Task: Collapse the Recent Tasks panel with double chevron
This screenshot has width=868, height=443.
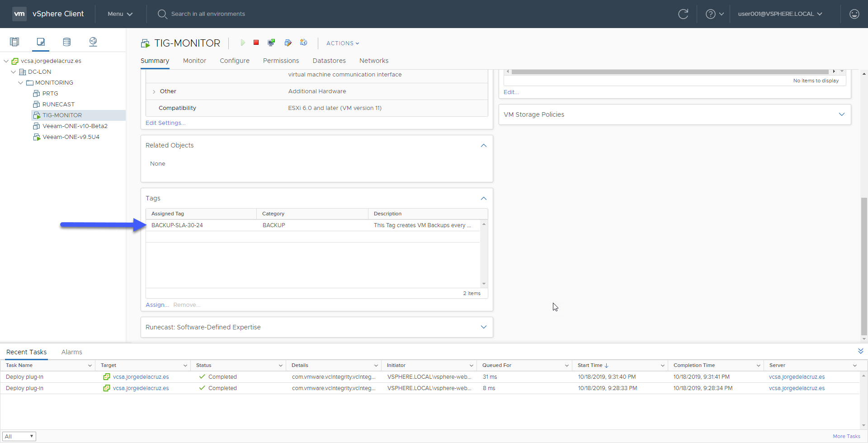Action: click(x=861, y=352)
